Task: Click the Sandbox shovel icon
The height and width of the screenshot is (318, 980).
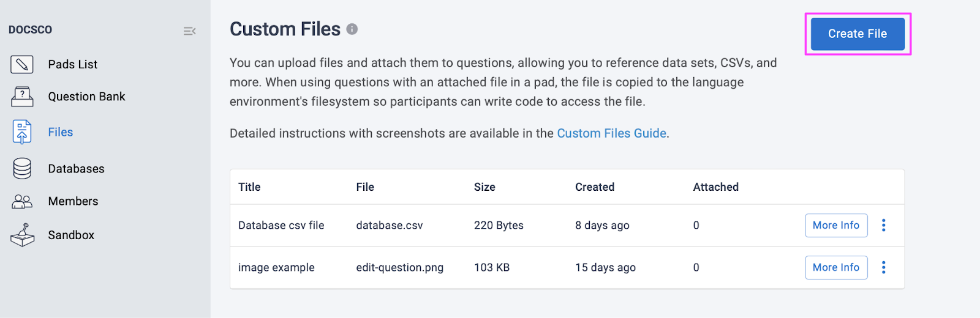Action: pyautogui.click(x=22, y=235)
